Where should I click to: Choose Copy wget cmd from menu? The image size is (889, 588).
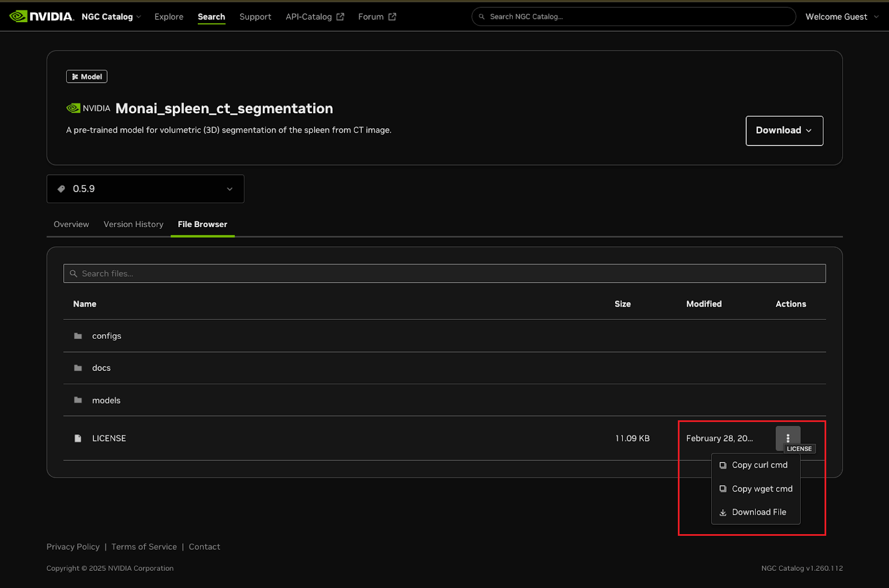[756, 489]
